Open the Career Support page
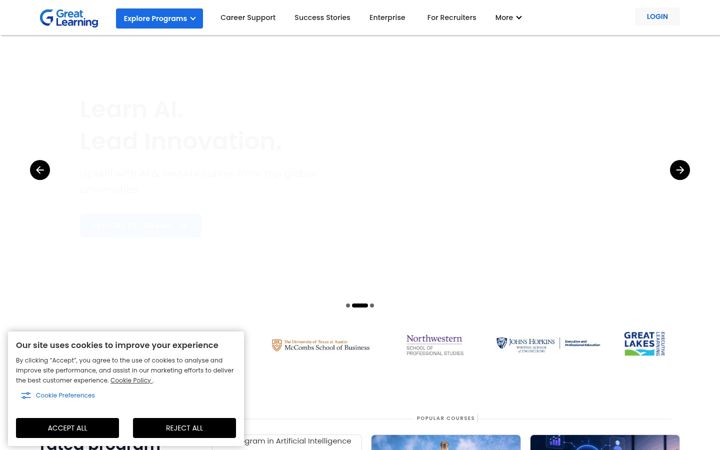The width and height of the screenshot is (720, 450). coord(248,17)
